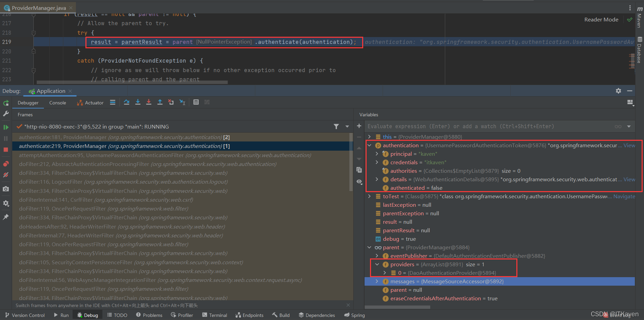The image size is (644, 320).
Task: Open View Breakpoints double red circles icon
Action: [x=6, y=164]
